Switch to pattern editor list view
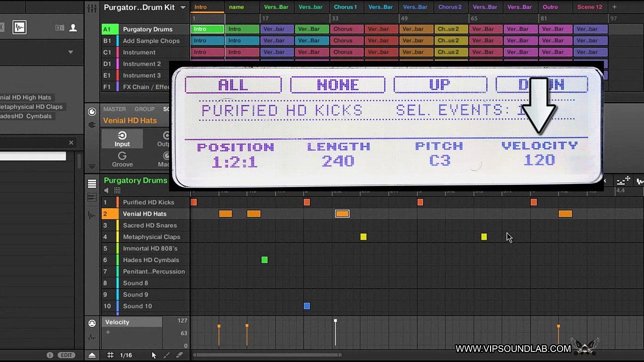Image resolution: width=644 pixels, height=362 pixels. tap(92, 184)
